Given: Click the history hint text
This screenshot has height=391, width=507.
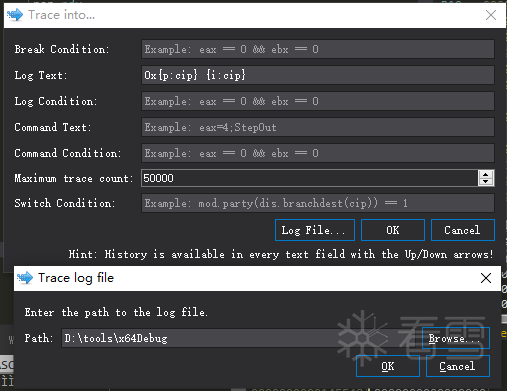Looking at the screenshot, I should [x=281, y=254].
